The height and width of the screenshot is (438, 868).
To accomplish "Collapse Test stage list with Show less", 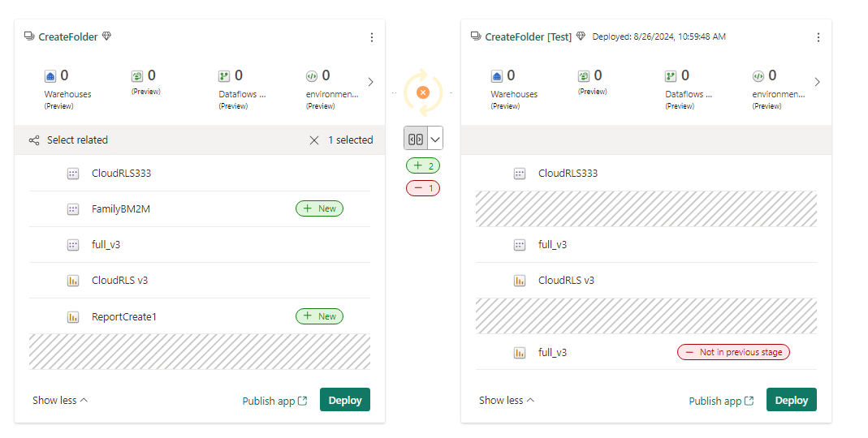I will (x=507, y=400).
